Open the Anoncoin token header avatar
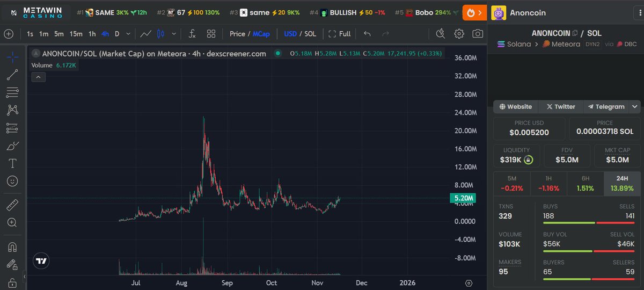The image size is (644, 290). [499, 13]
